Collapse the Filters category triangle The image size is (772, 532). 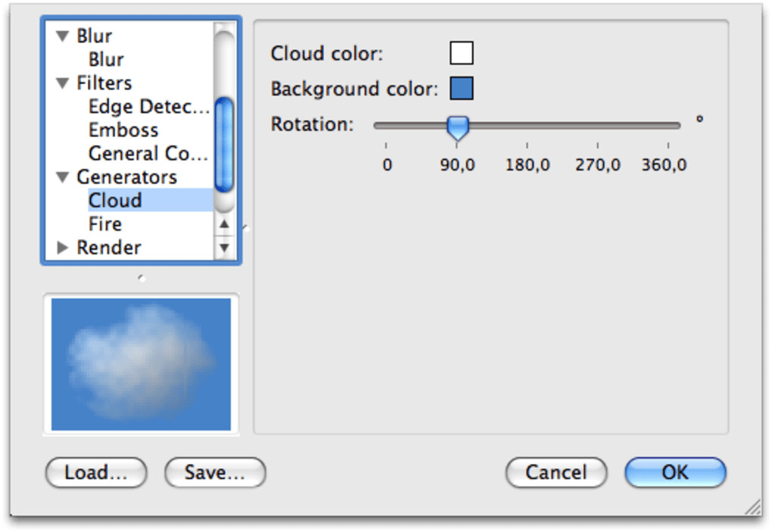pos(63,83)
